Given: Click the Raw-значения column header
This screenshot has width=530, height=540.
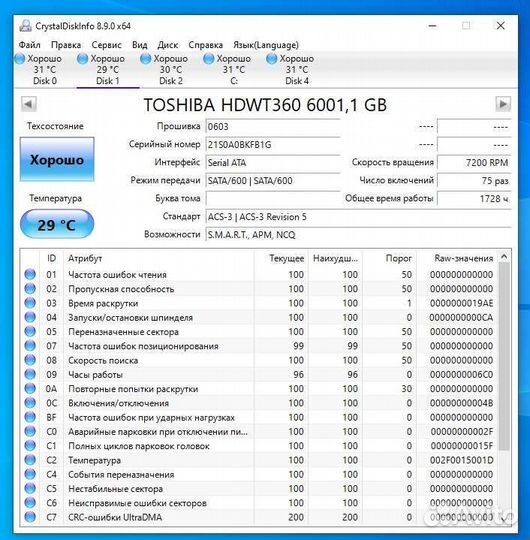Looking at the screenshot, I should 457,258.
